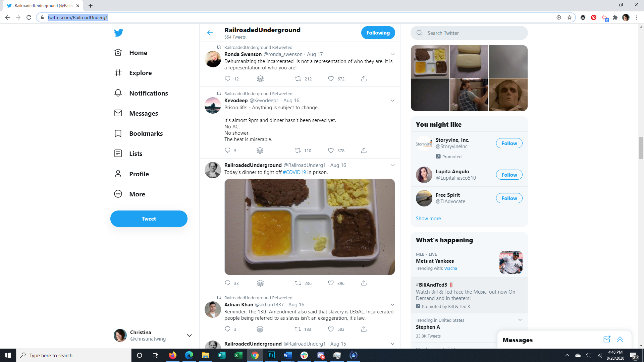Toggle the Following button for RailroadedUnderground

click(x=378, y=33)
